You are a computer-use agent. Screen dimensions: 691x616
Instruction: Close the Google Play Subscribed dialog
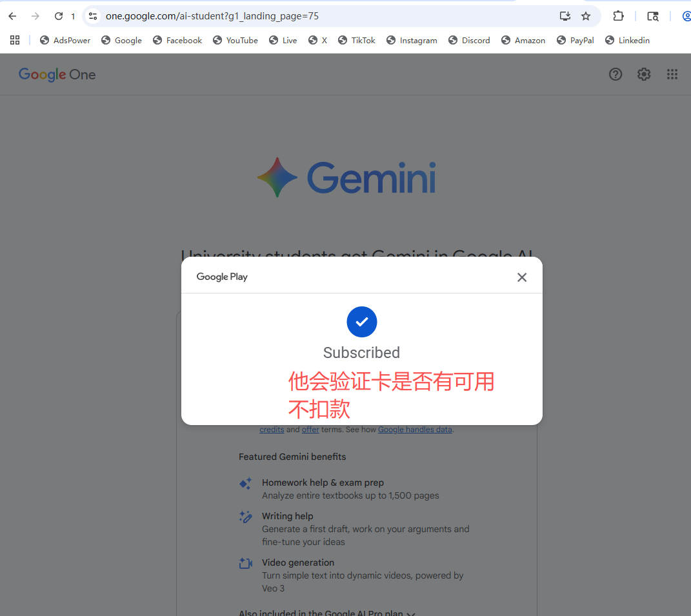(522, 277)
